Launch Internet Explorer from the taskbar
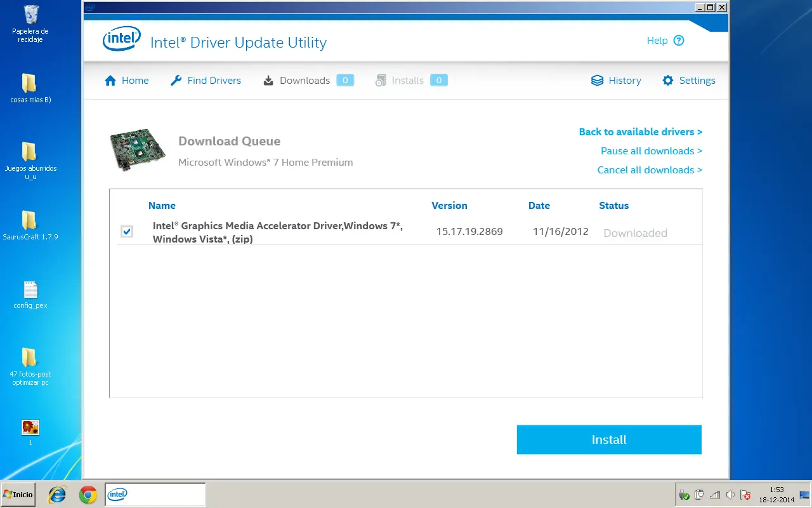Screen dimensions: 812x508 click(58, 495)
